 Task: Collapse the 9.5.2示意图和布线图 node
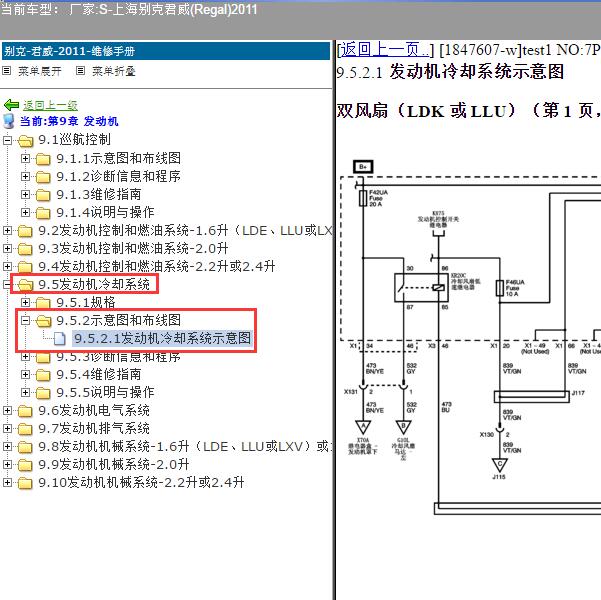(25, 320)
